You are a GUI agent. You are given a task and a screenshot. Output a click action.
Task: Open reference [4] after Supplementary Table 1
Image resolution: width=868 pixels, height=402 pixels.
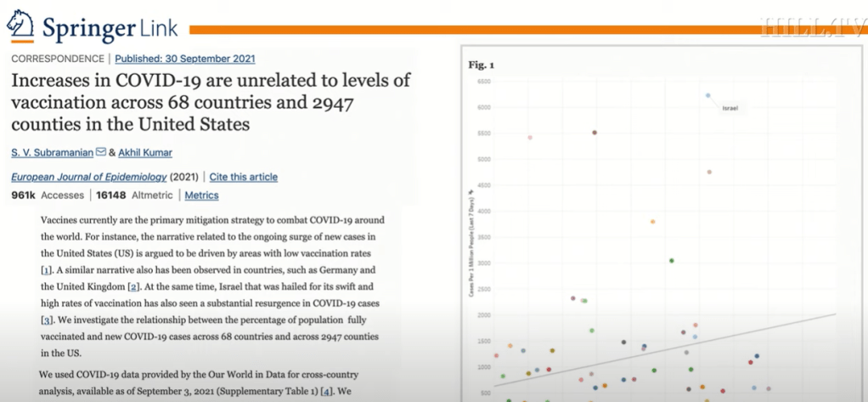(324, 391)
